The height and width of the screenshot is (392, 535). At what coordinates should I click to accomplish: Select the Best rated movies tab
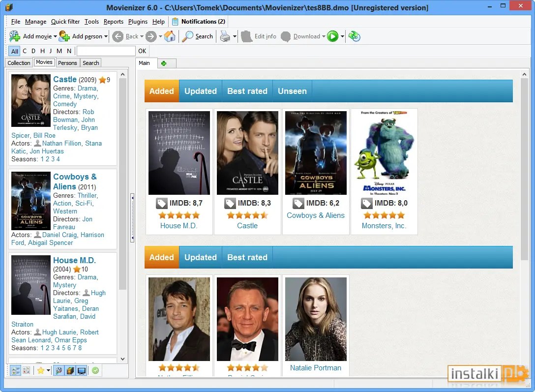(x=247, y=91)
